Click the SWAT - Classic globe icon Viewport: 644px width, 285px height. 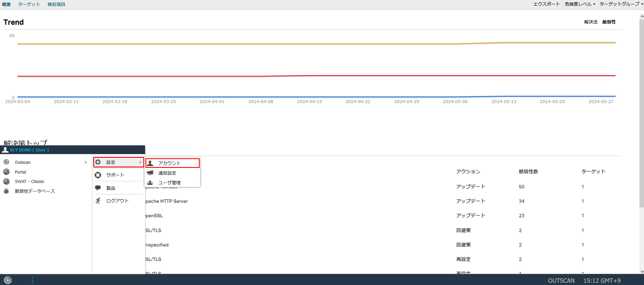pos(6,181)
